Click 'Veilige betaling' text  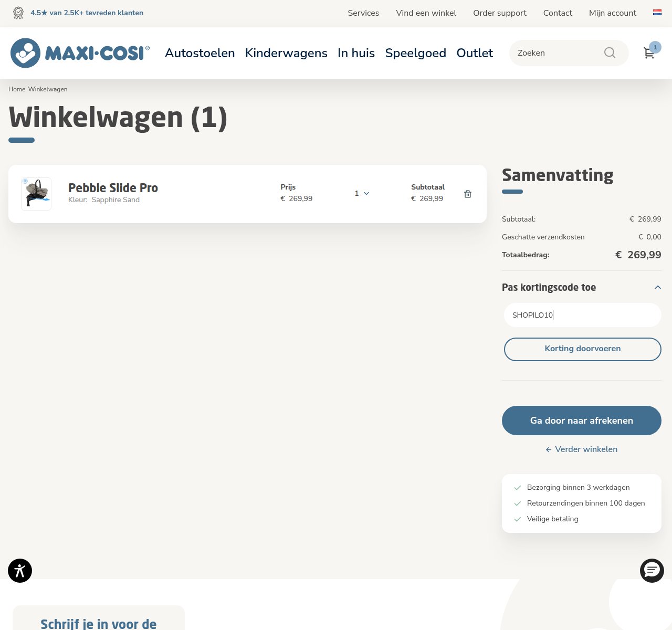(x=553, y=519)
